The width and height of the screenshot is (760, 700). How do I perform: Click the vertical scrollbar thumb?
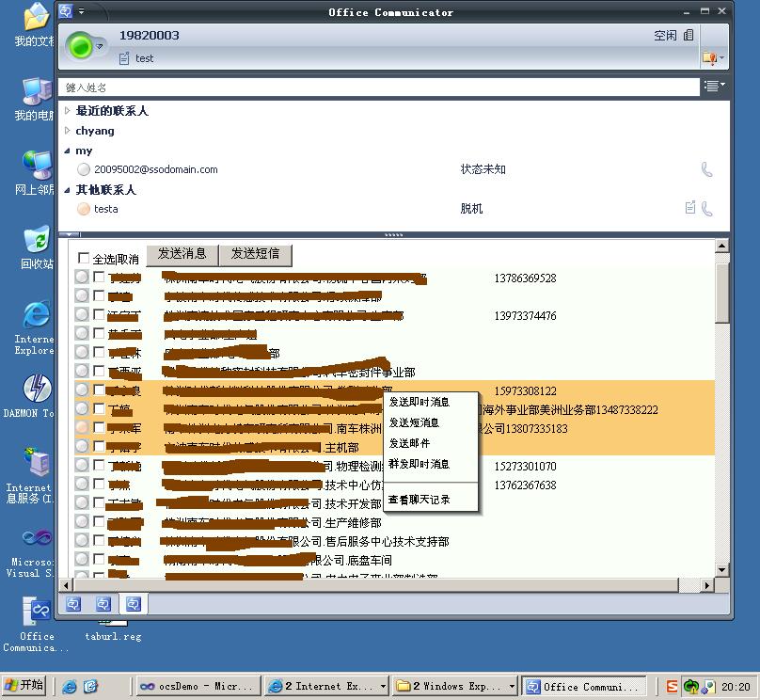(721, 294)
